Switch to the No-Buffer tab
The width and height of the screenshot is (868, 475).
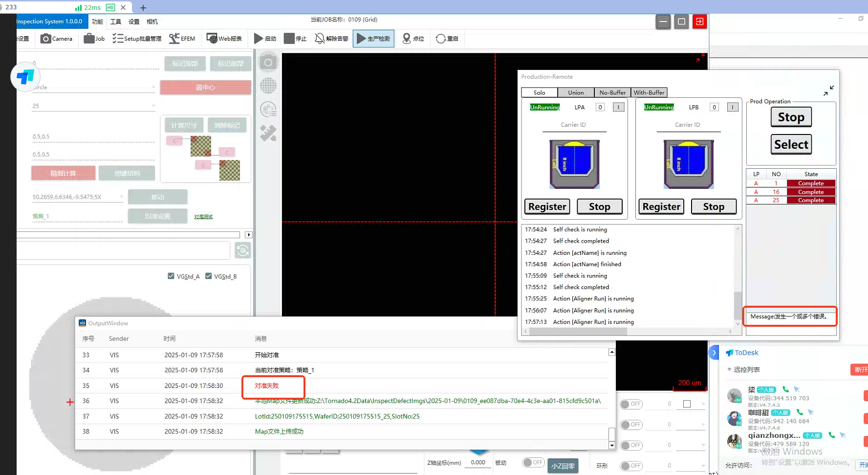tap(612, 92)
